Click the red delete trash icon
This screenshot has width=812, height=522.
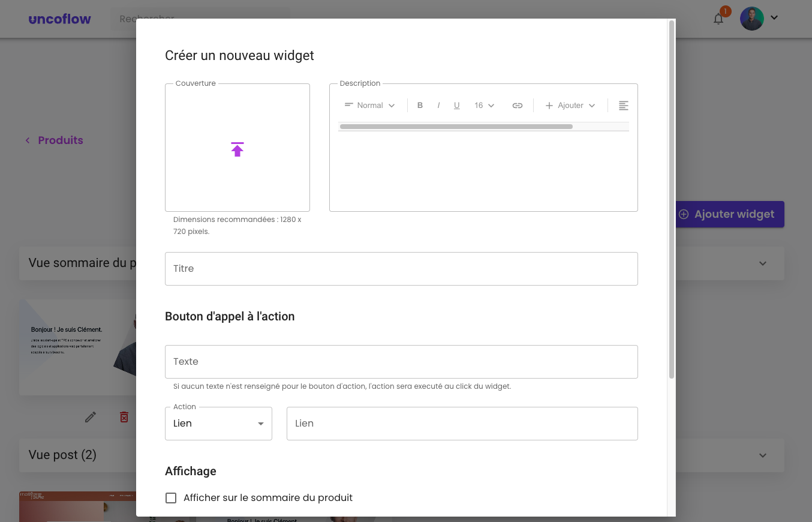(124, 417)
